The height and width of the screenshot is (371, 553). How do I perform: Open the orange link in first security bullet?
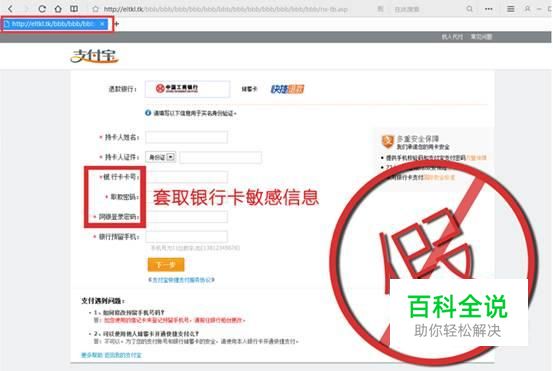point(476,158)
